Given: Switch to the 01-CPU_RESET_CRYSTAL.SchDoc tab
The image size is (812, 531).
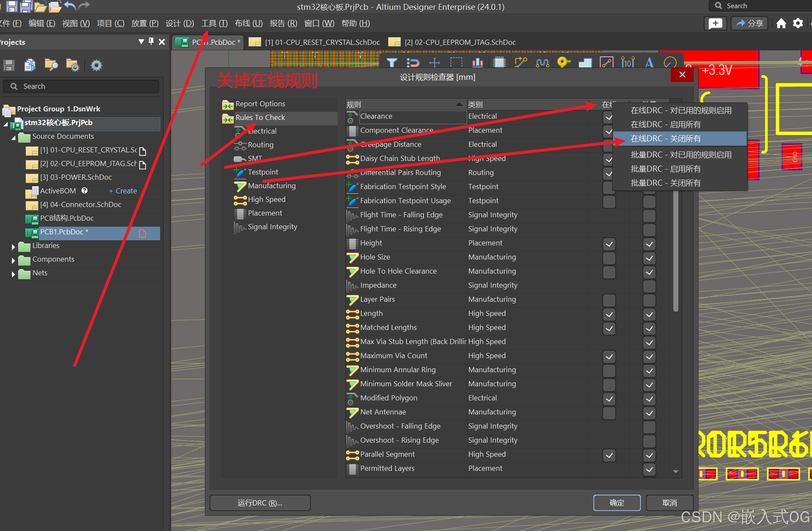Looking at the screenshot, I should pyautogui.click(x=314, y=42).
